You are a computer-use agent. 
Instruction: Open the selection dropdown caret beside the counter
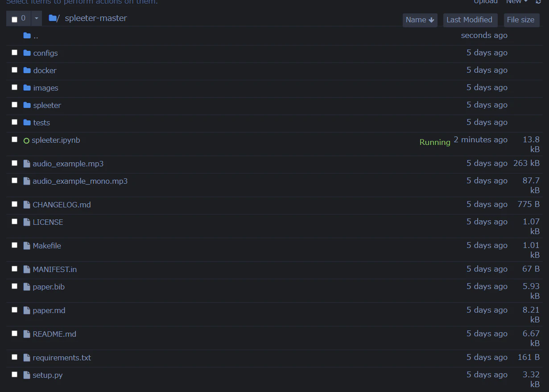coord(37,19)
